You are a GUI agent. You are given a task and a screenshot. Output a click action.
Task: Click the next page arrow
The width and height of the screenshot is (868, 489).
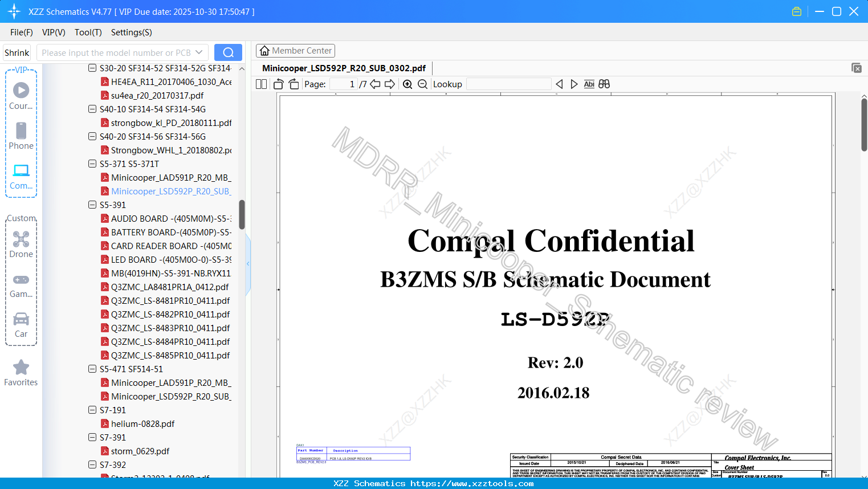click(390, 84)
